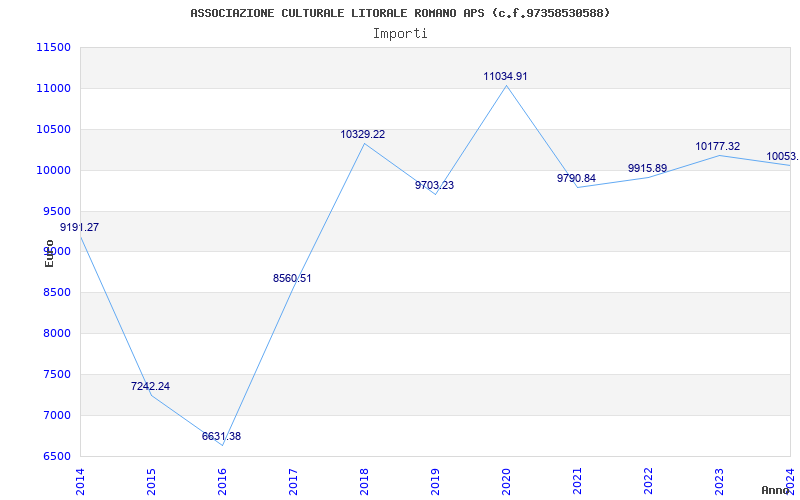Click the peak value 11034.91
This screenshot has height=500, width=800.
tap(505, 77)
